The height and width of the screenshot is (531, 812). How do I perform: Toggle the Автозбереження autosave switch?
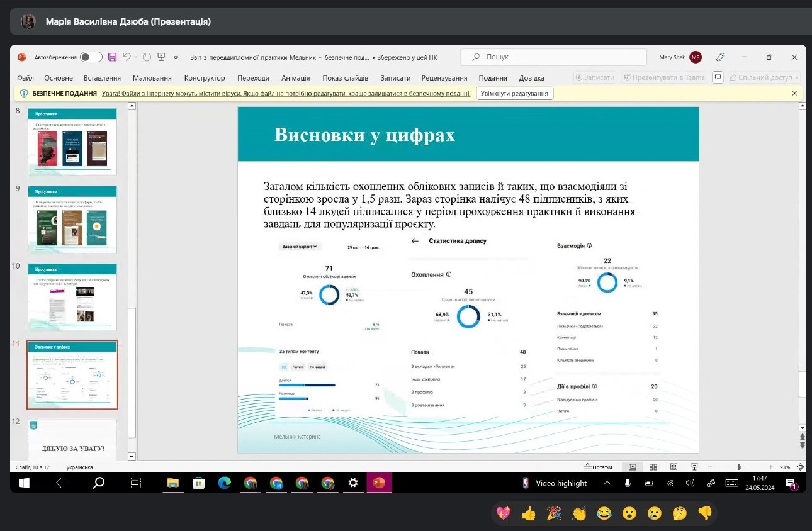click(x=91, y=57)
